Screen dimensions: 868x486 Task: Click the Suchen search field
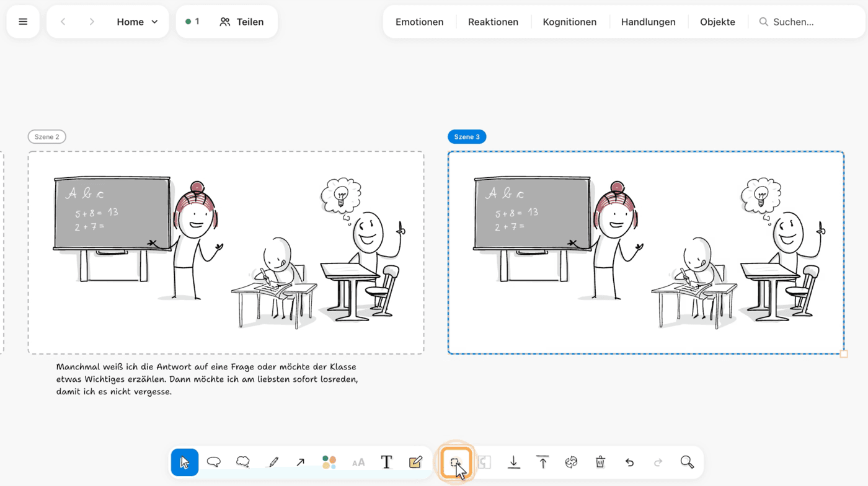807,22
